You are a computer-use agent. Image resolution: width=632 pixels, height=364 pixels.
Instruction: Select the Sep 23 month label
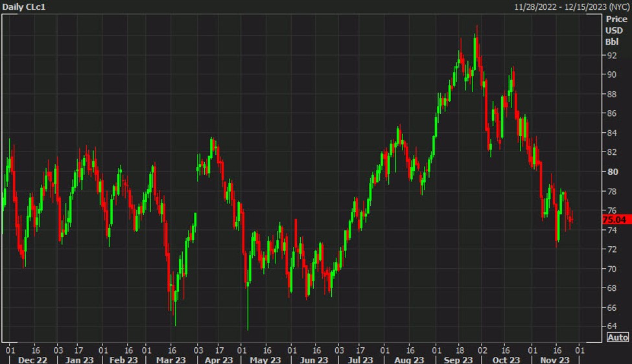pyautogui.click(x=458, y=359)
